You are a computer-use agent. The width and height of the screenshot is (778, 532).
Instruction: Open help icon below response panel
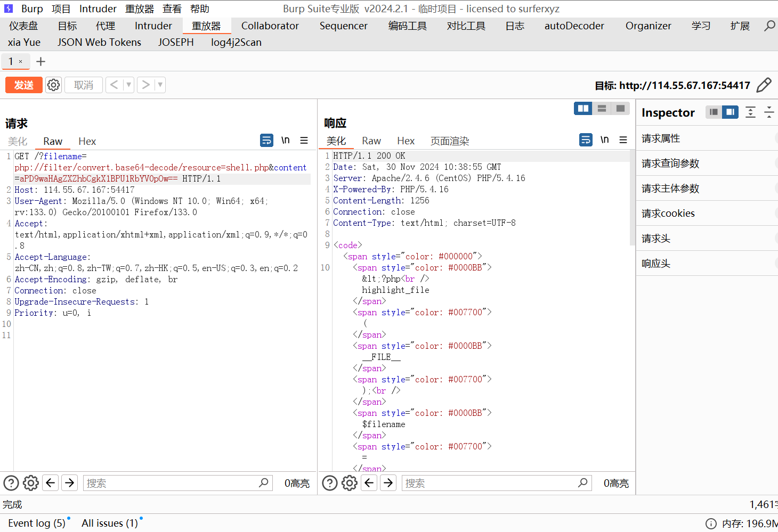click(x=330, y=483)
